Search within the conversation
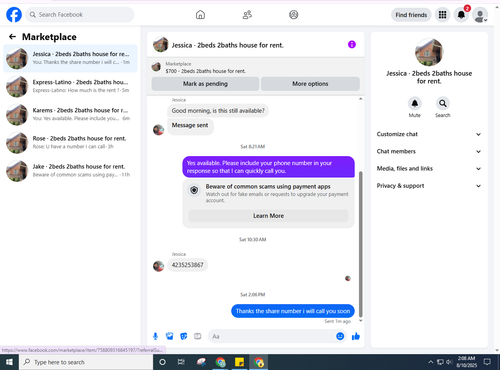The image size is (500, 370). (x=443, y=104)
